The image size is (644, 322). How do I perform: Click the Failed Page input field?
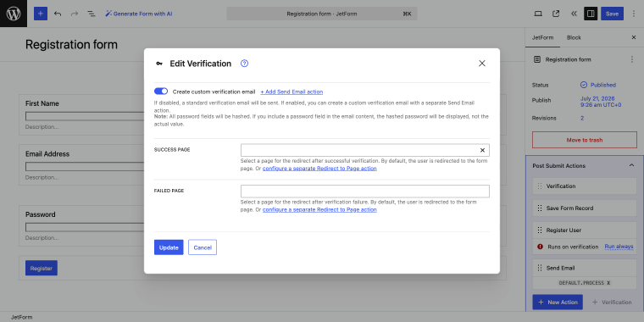point(365,191)
